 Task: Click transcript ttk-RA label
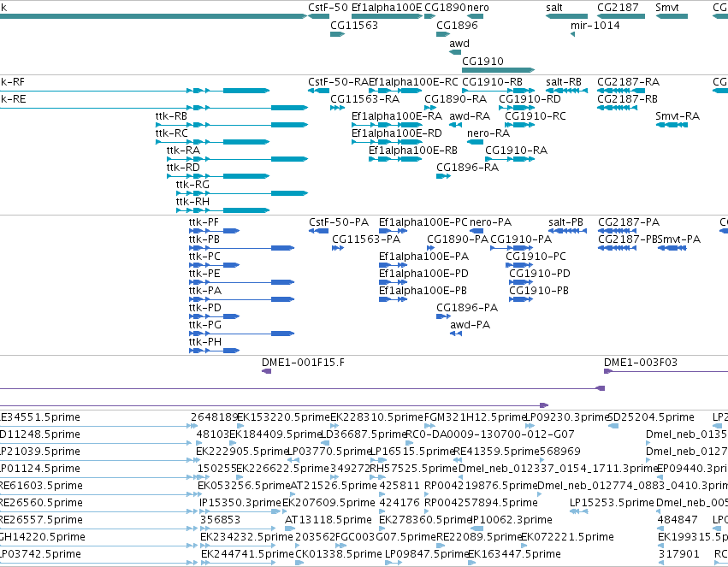point(183,151)
